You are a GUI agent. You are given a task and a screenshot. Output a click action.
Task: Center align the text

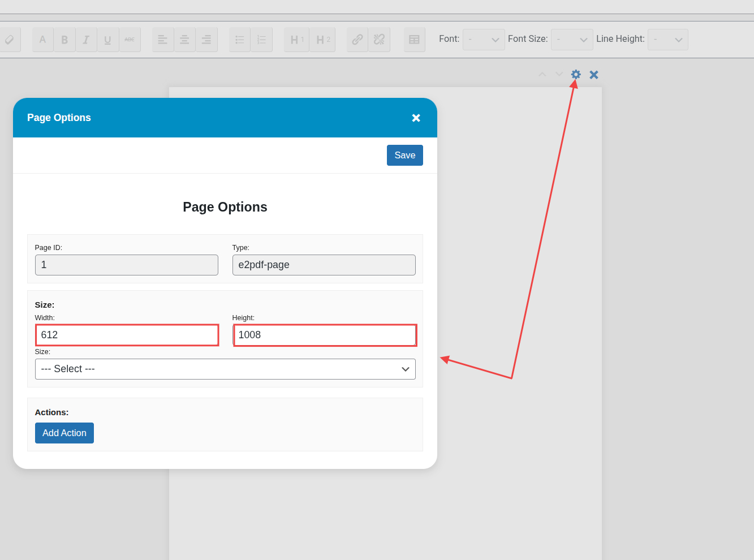pos(184,40)
